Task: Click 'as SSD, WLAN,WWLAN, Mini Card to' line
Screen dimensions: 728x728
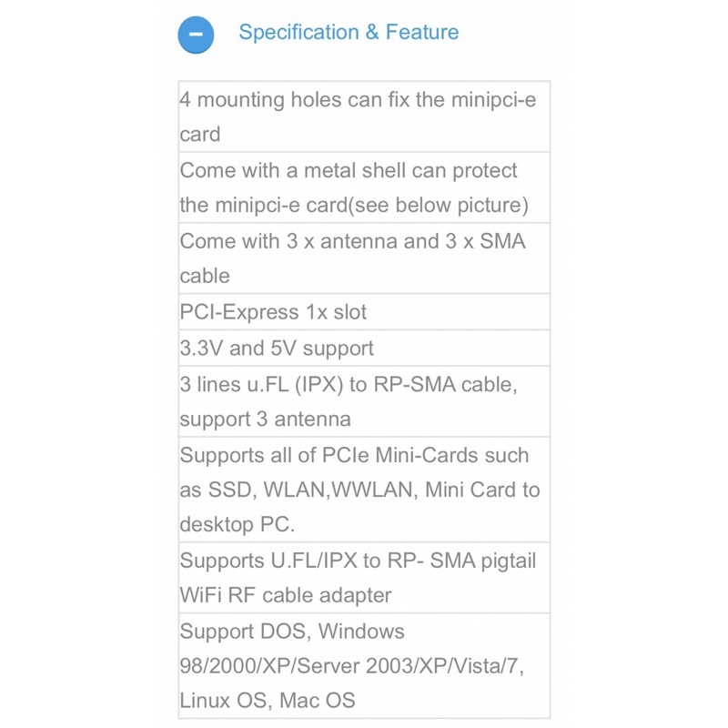Action: point(359,490)
